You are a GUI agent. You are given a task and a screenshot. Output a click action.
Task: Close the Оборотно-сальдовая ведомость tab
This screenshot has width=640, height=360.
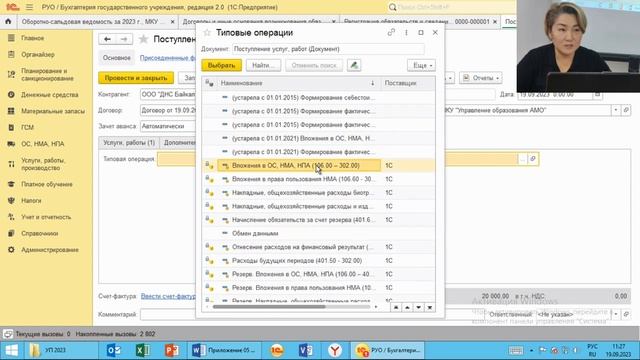(x=172, y=22)
